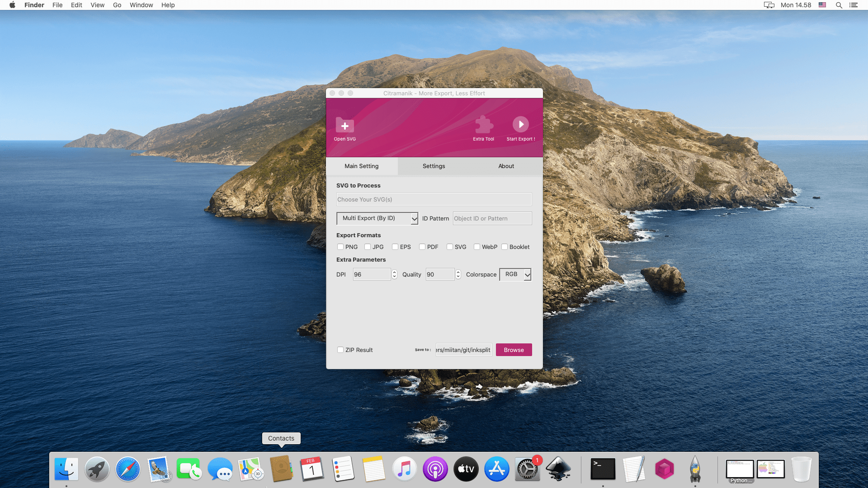Viewport: 868px width, 488px height.
Task: Switch to the Settings tab
Action: click(434, 166)
